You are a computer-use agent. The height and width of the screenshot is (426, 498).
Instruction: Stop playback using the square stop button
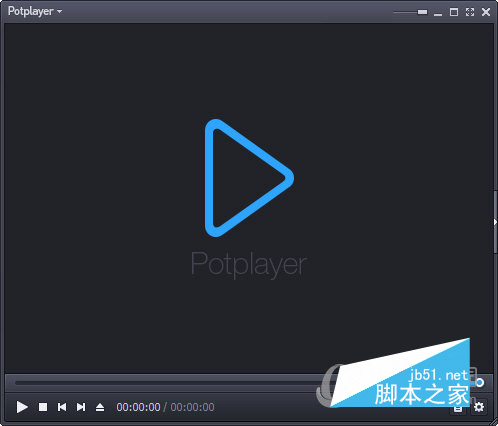click(43, 407)
